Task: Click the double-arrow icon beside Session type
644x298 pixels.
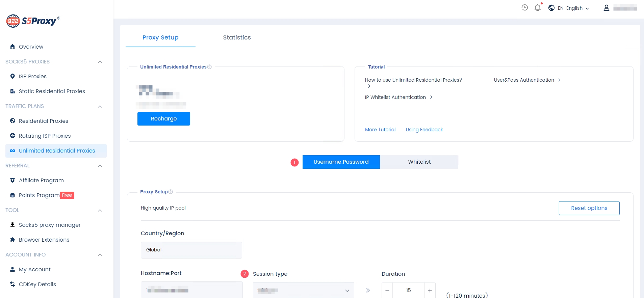Action: tap(368, 290)
